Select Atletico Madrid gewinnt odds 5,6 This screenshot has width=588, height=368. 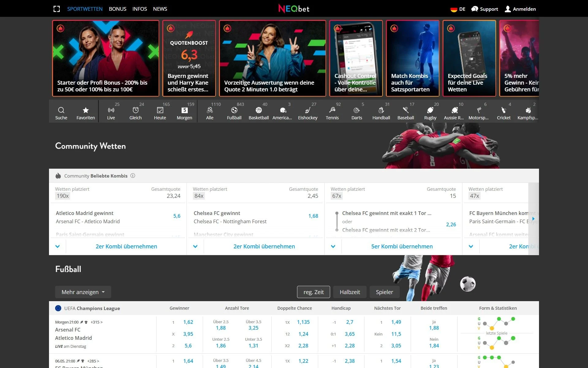(x=177, y=216)
